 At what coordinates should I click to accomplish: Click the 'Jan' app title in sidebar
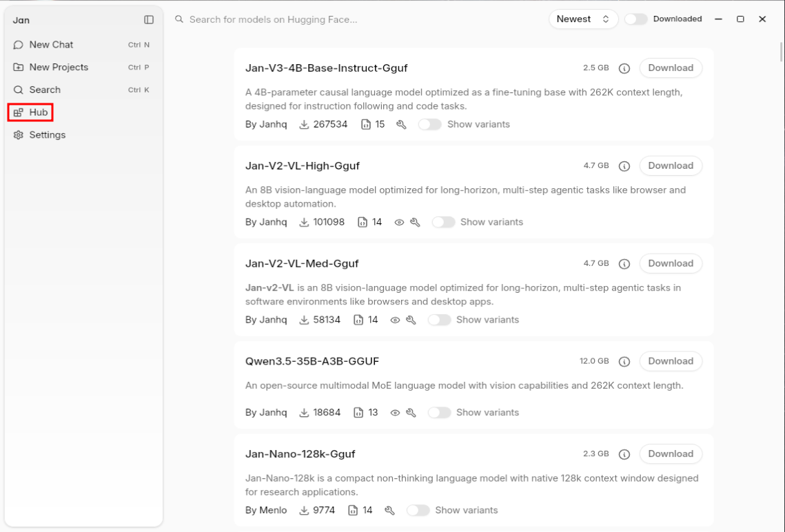click(21, 20)
